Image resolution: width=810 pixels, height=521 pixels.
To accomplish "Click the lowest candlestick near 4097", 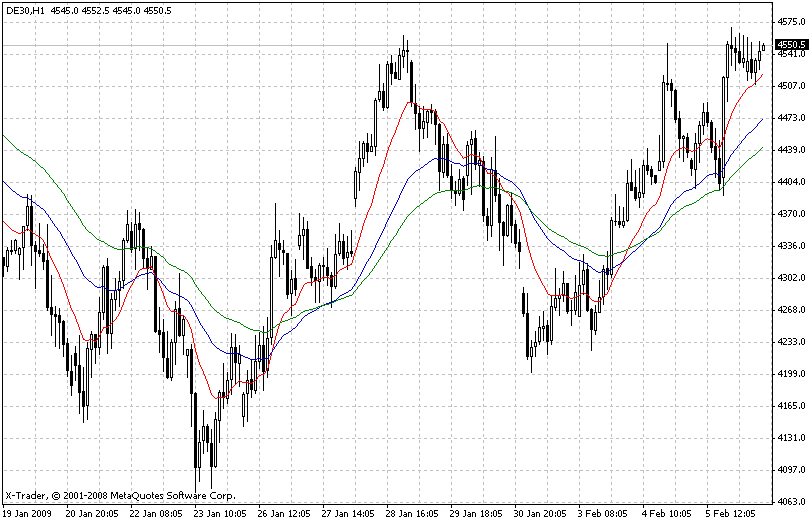I will click(x=196, y=431).
